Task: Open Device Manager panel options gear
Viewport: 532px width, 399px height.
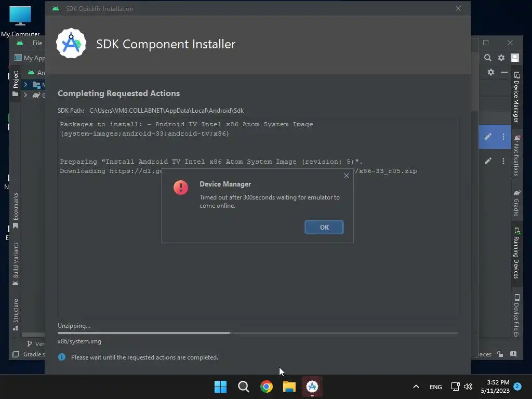Action: point(490,72)
